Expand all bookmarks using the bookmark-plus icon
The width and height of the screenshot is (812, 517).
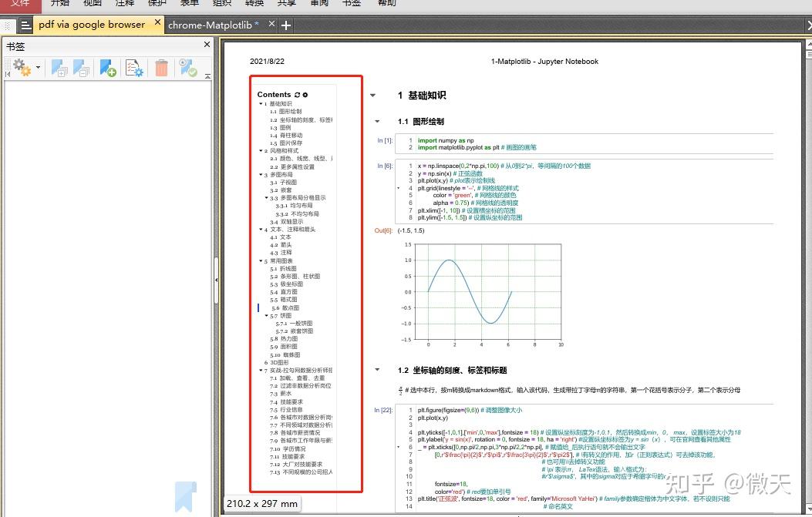pyautogui.click(x=59, y=68)
